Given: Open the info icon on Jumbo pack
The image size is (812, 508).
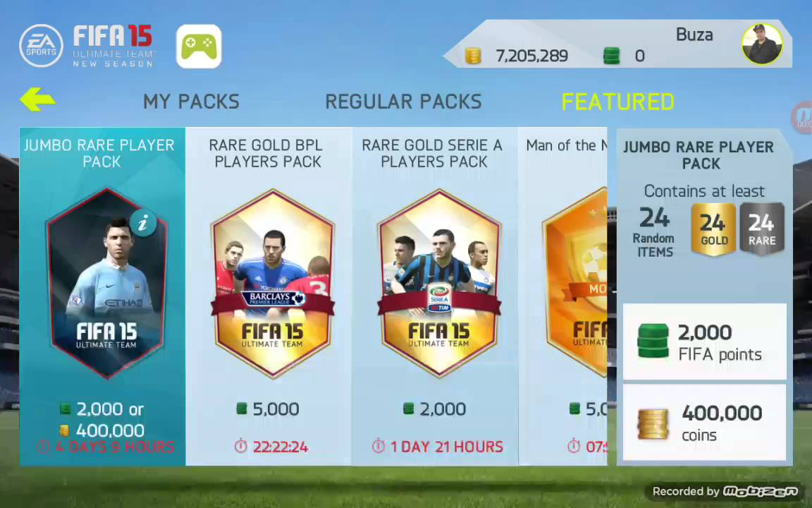Looking at the screenshot, I should (x=144, y=224).
